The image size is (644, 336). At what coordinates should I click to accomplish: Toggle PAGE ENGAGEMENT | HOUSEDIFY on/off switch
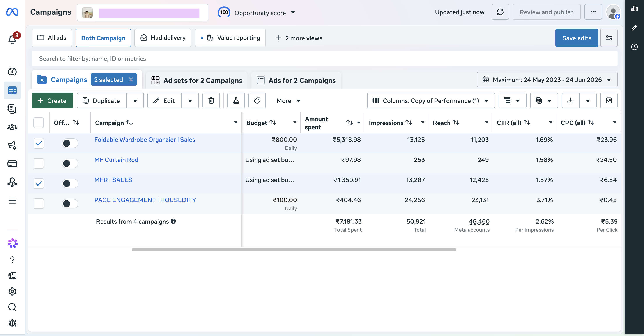click(70, 203)
